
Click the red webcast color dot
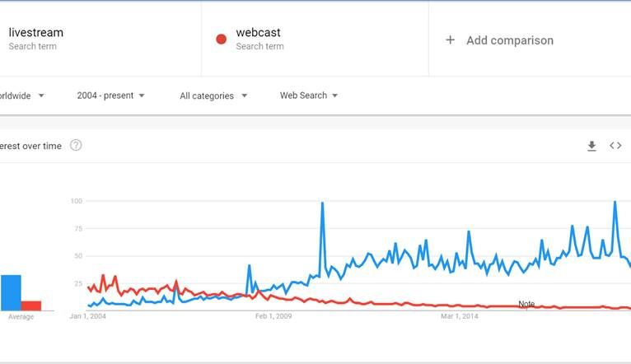pyautogui.click(x=221, y=40)
